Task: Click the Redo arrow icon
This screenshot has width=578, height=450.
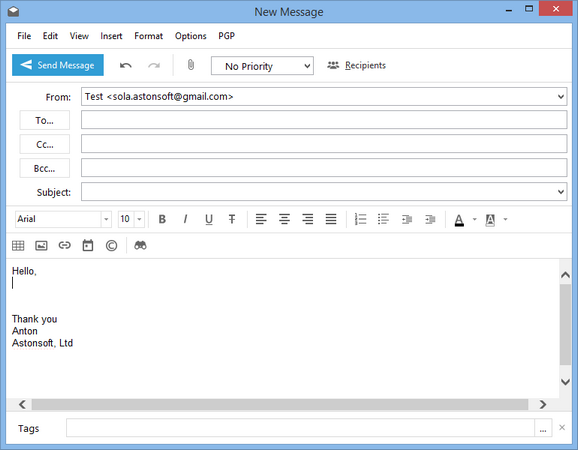Action: (154, 66)
